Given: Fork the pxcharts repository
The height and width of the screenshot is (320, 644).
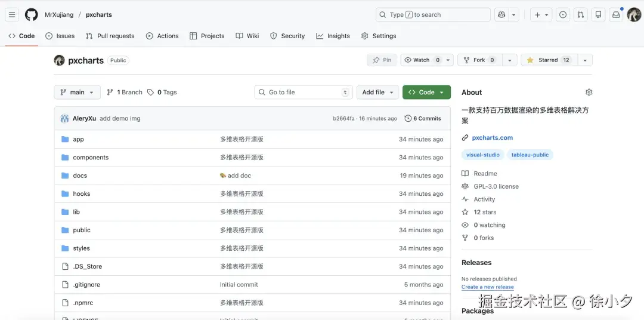Looking at the screenshot, I should click(x=479, y=60).
